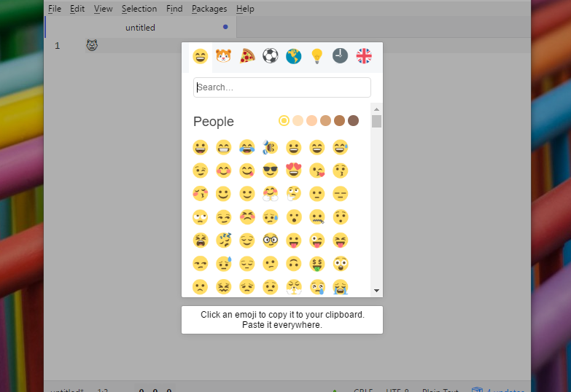
Task: Copy the money-mouth face emoji
Action: [317, 264]
